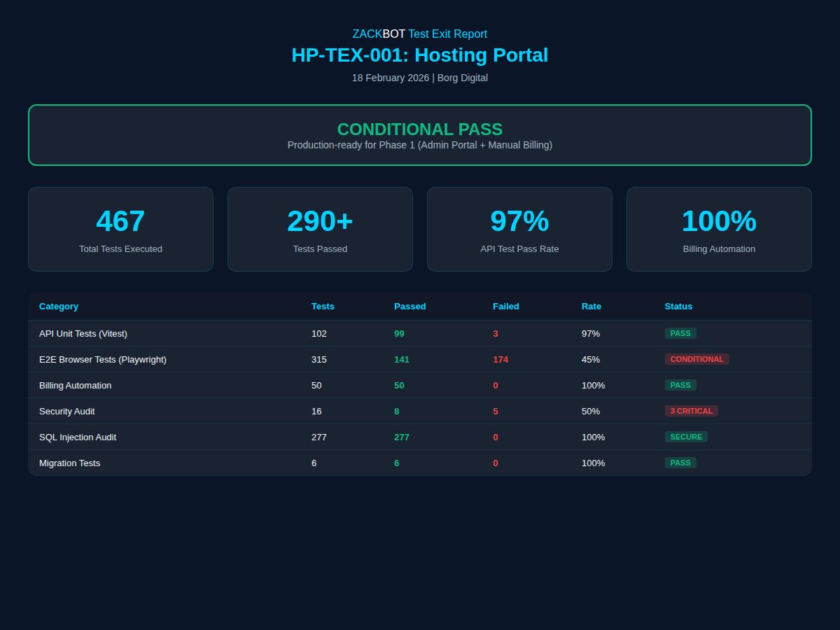Viewport: 840px width, 630px height.
Task: Click the 3 CRITICAL badge in Security Audit row
Action: pos(691,411)
